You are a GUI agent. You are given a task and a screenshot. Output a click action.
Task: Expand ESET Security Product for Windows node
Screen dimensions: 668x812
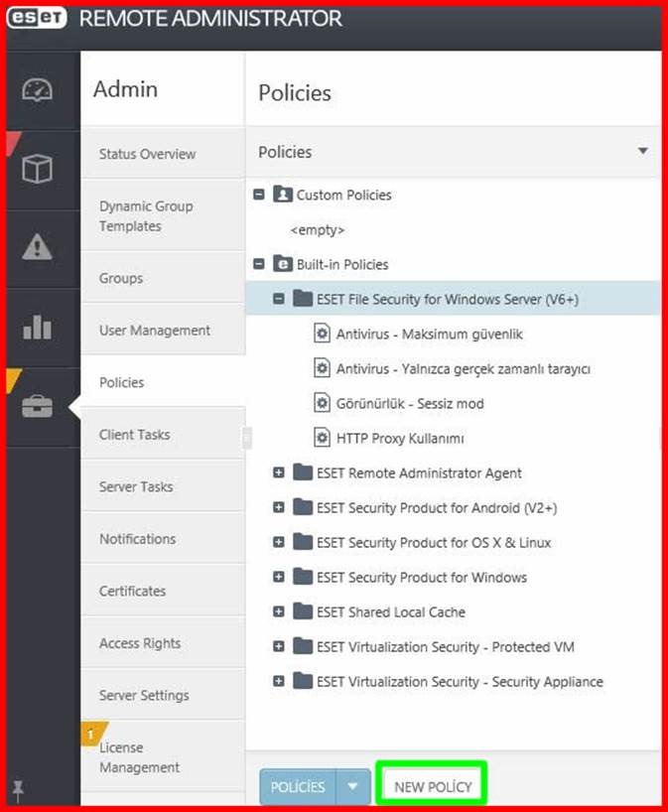[279, 577]
